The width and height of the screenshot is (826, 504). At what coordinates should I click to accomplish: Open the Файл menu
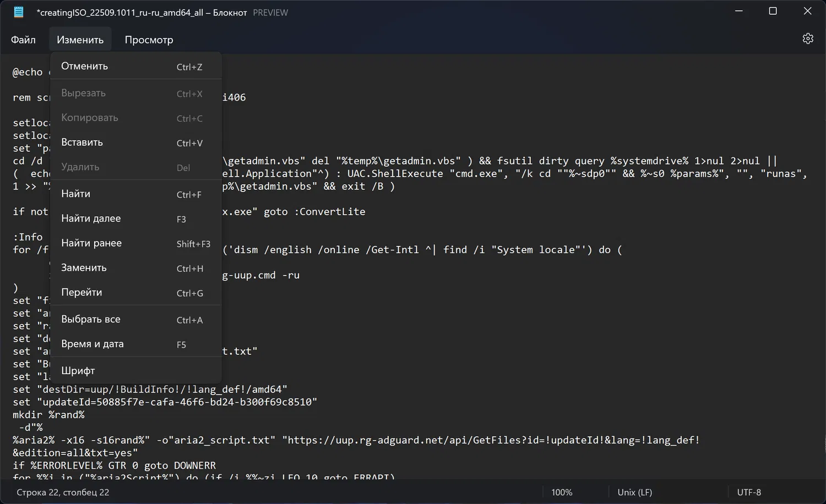coord(23,40)
